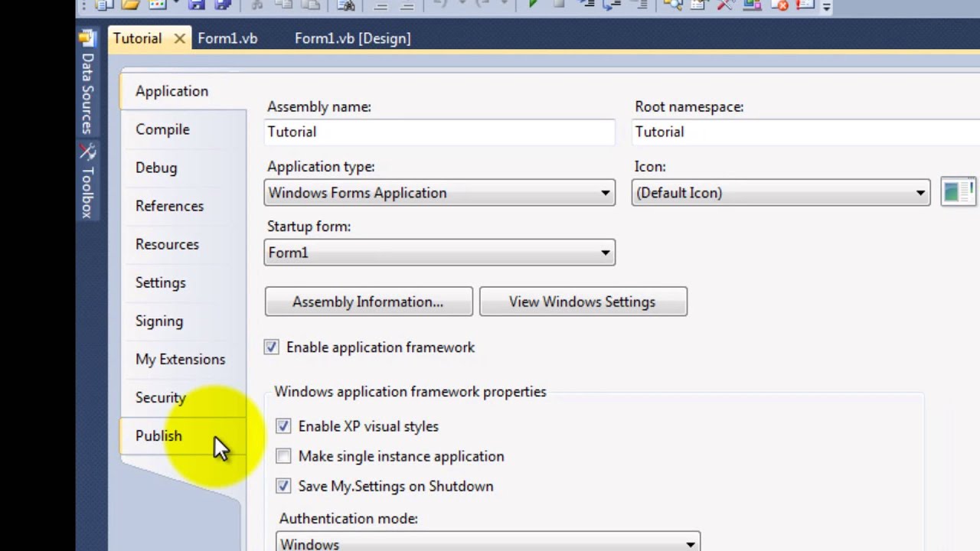Toggle Enable application framework checkbox
This screenshot has height=551, width=980.
[x=272, y=347]
